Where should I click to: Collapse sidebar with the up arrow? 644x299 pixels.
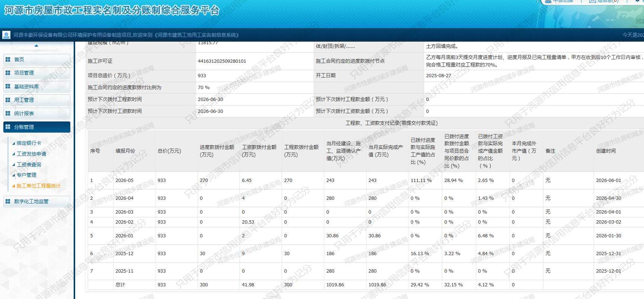(36, 46)
